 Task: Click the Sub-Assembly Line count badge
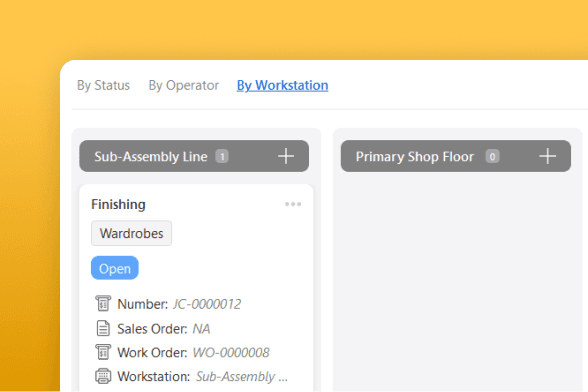pyautogui.click(x=222, y=156)
